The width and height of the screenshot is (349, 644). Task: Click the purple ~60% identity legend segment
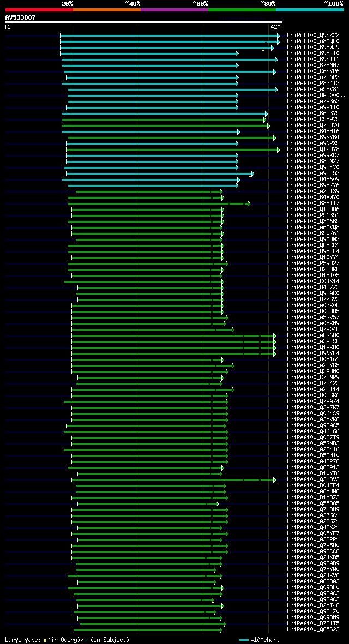174,9
